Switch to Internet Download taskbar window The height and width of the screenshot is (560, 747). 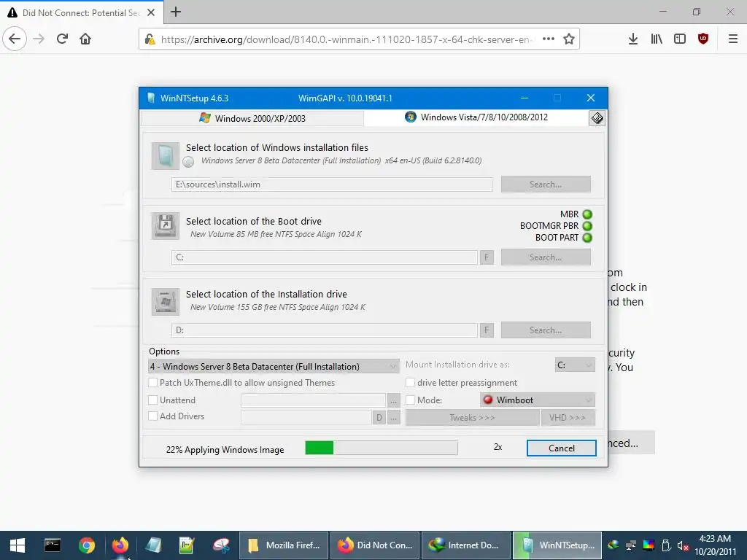click(x=466, y=545)
